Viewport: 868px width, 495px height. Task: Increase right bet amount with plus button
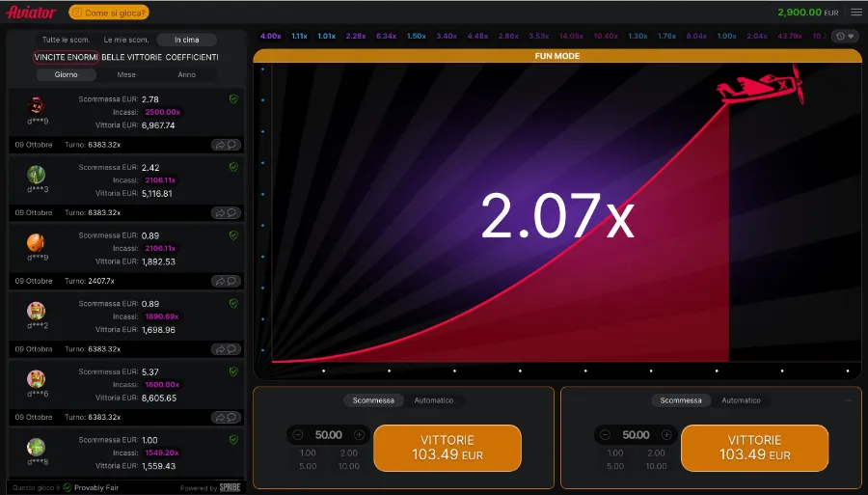click(x=666, y=435)
